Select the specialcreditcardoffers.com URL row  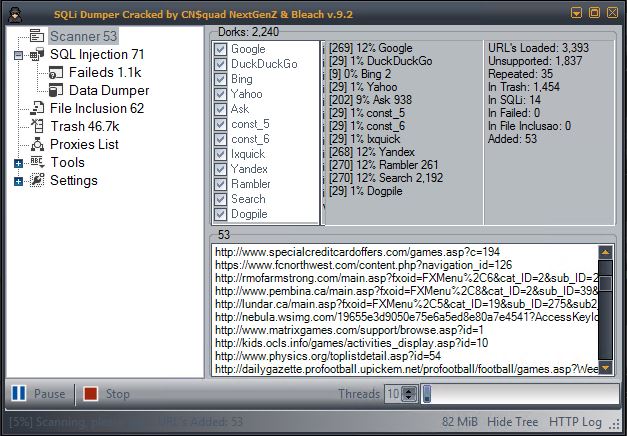coord(357,252)
